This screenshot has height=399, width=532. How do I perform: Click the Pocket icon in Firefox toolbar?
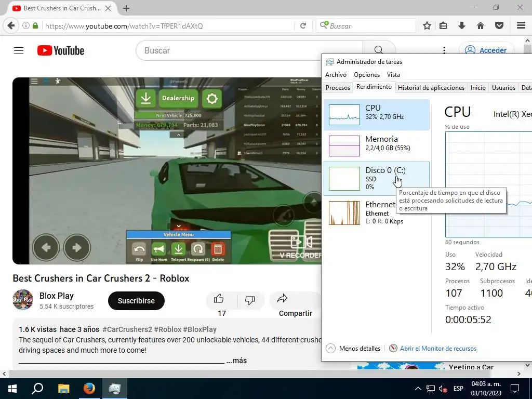coord(499,26)
